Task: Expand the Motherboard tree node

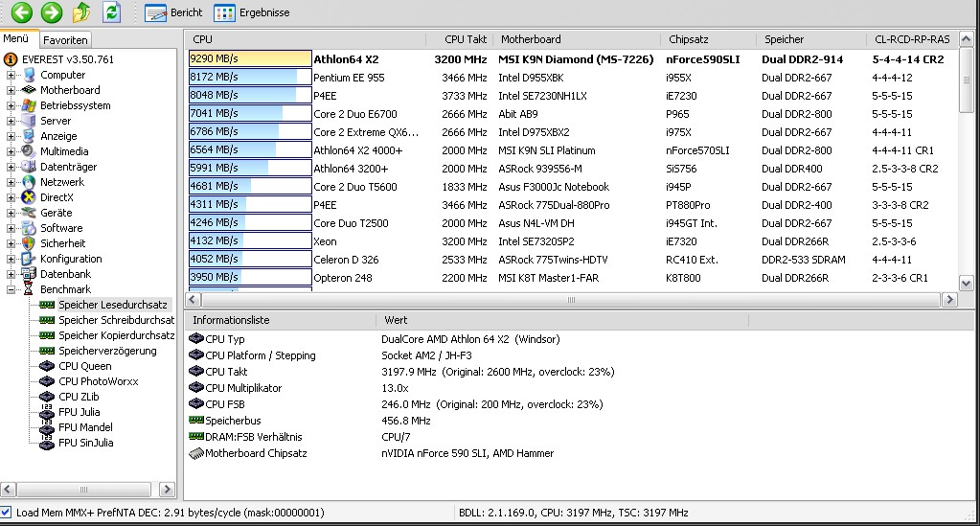Action: click(11, 90)
